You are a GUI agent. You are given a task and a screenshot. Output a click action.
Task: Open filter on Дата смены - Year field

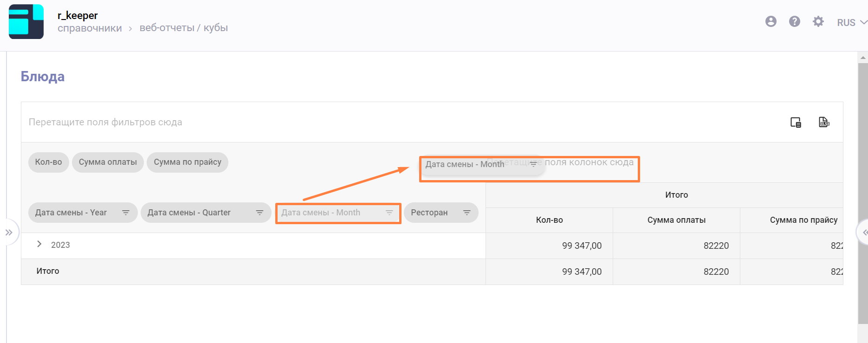pyautogui.click(x=125, y=213)
